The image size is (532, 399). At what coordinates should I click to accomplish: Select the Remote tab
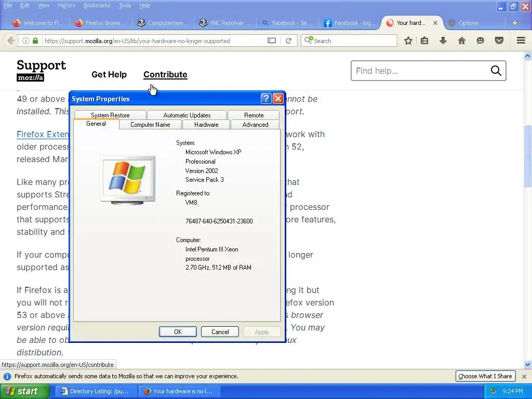(254, 115)
